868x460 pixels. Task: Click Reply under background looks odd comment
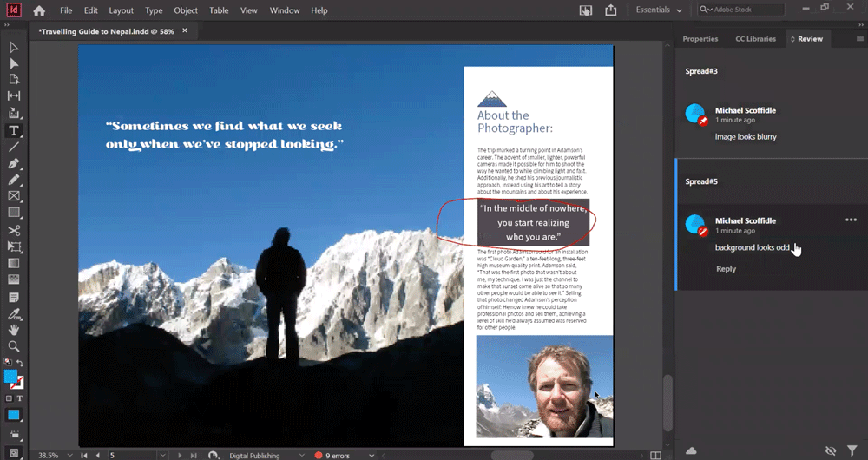click(x=726, y=269)
